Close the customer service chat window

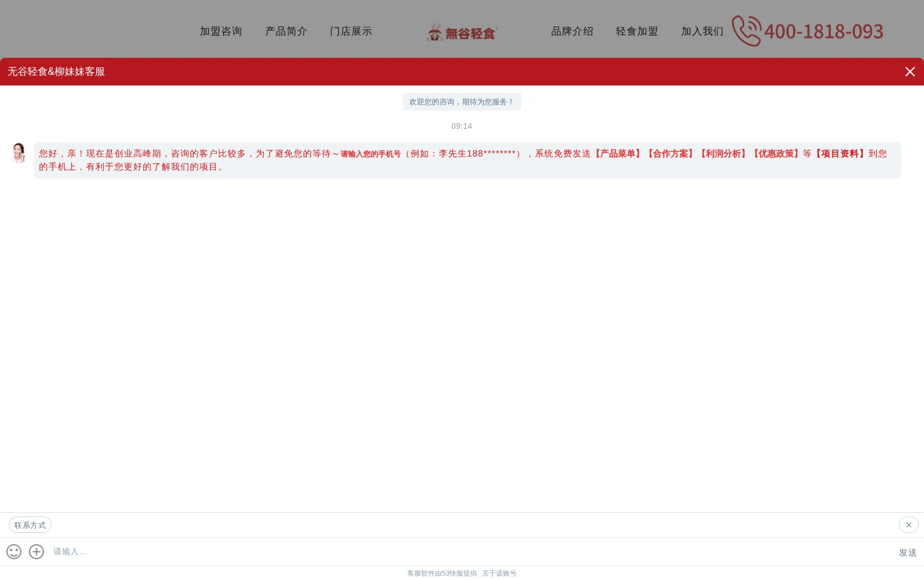click(910, 72)
